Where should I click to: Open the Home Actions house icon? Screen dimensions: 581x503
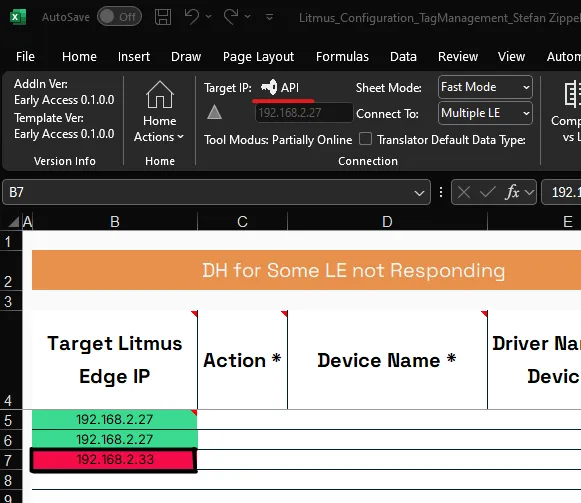pyautogui.click(x=160, y=95)
